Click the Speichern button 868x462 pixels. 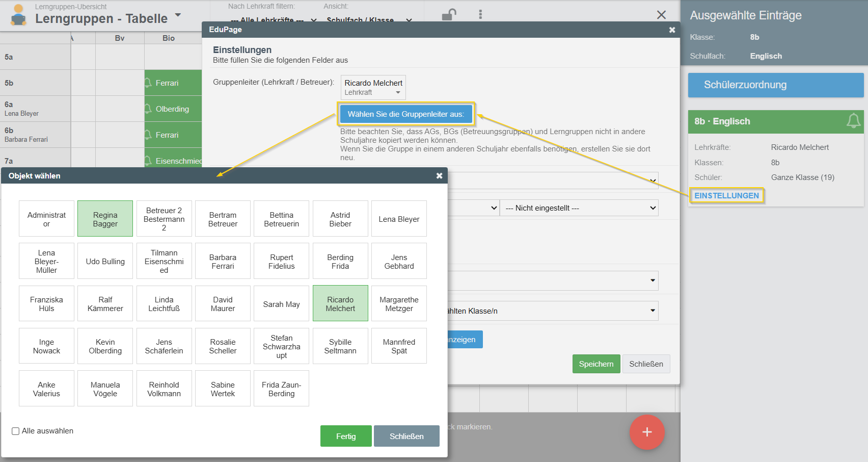[x=596, y=364]
